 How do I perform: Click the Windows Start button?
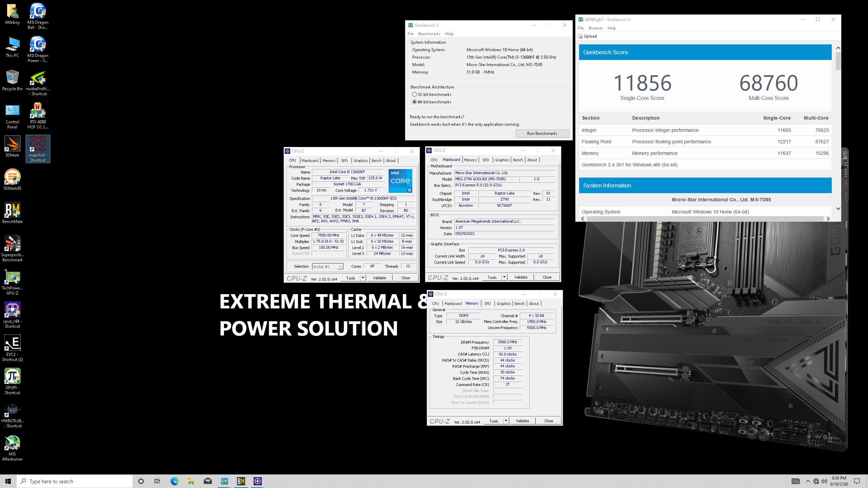(8, 481)
